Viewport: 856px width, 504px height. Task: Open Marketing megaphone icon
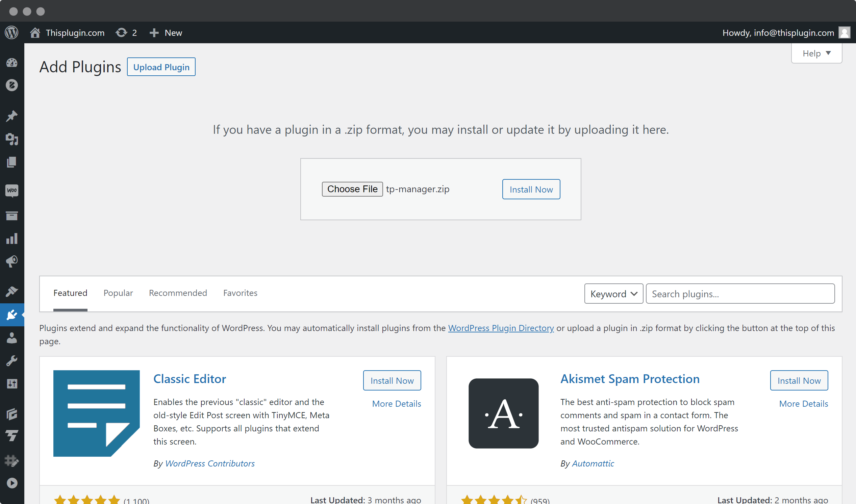[12, 261]
